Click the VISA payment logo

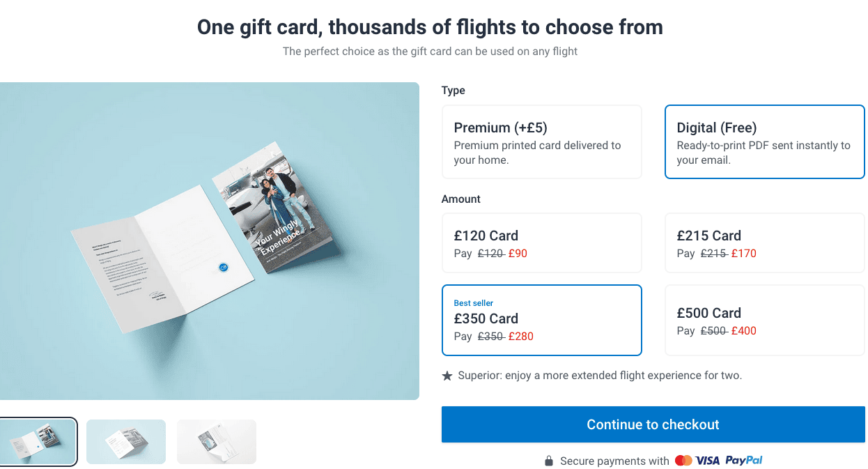[707, 461]
